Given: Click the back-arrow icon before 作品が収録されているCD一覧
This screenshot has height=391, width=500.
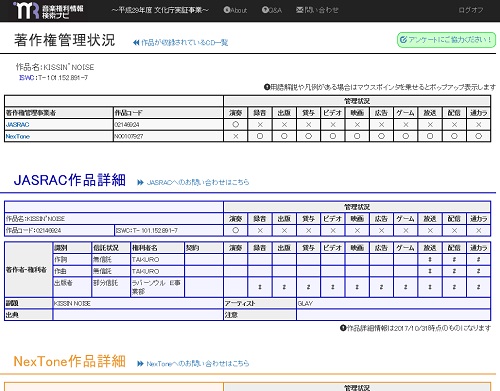Looking at the screenshot, I should coord(136,42).
